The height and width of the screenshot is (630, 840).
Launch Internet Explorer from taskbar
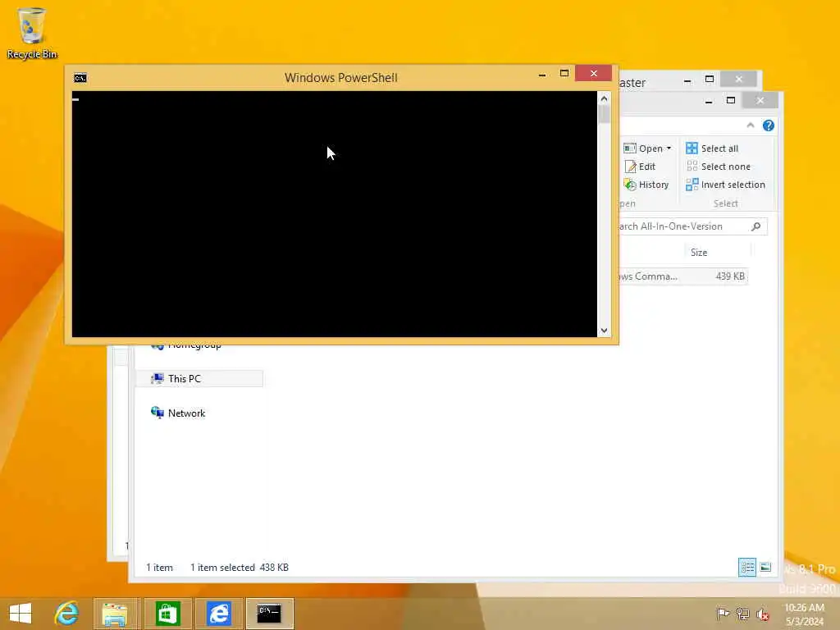[66, 614]
